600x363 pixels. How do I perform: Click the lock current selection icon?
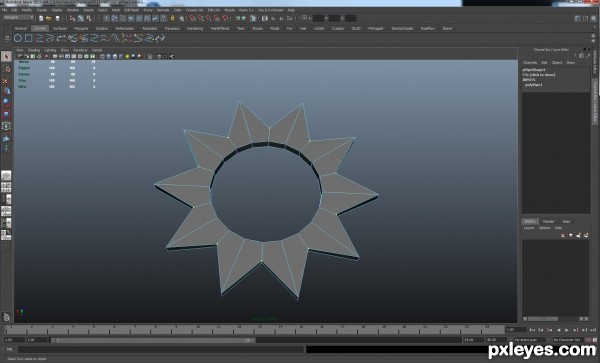(x=173, y=18)
